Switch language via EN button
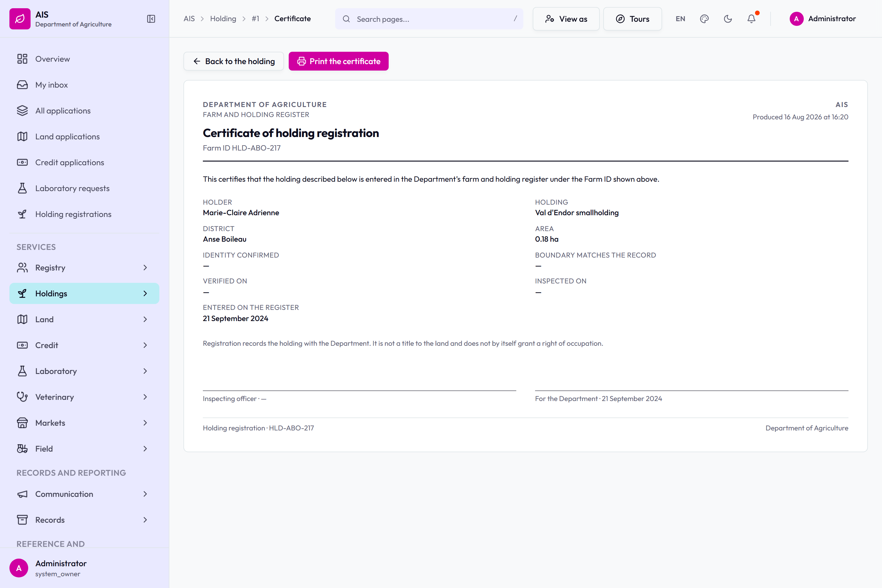The height and width of the screenshot is (588, 882). 680,19
